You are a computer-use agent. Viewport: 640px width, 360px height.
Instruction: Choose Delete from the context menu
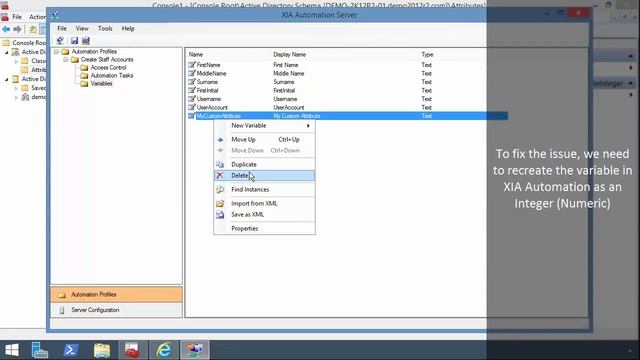264,176
